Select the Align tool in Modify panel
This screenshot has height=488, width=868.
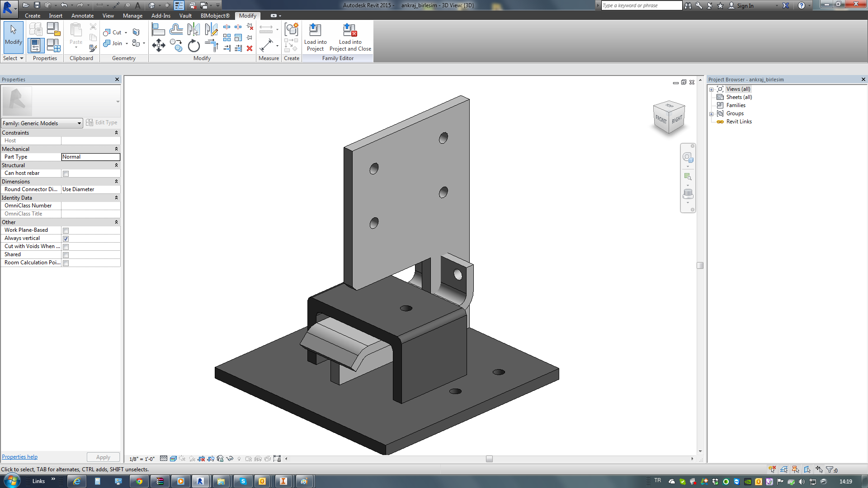point(158,30)
